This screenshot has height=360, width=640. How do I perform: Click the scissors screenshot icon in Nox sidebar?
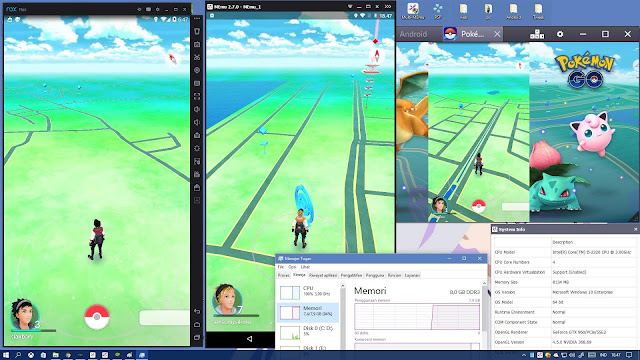(197, 57)
